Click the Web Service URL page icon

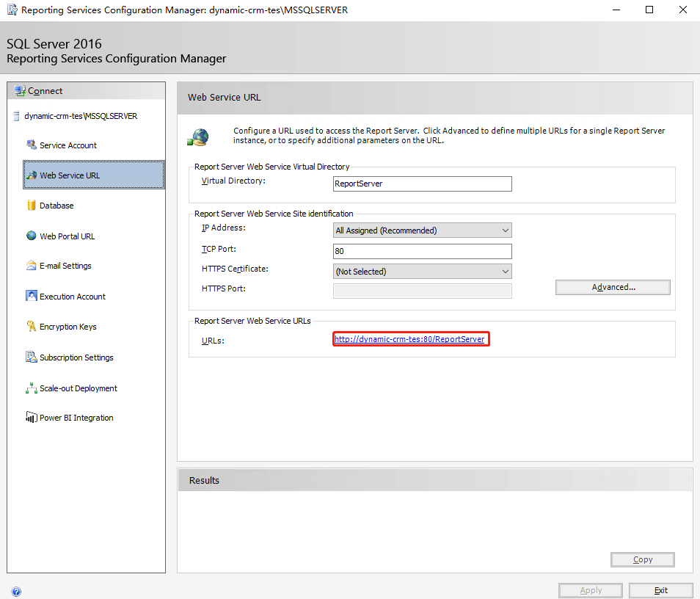click(198, 137)
